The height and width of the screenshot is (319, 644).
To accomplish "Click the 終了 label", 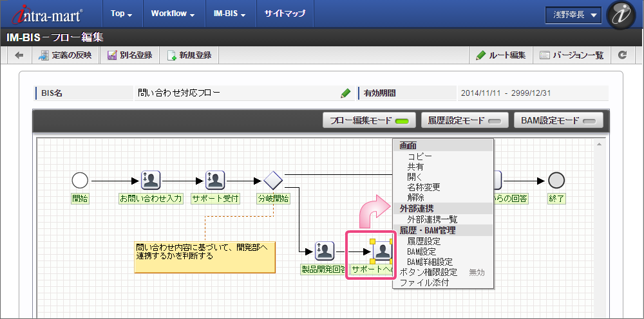I will click(x=556, y=199).
